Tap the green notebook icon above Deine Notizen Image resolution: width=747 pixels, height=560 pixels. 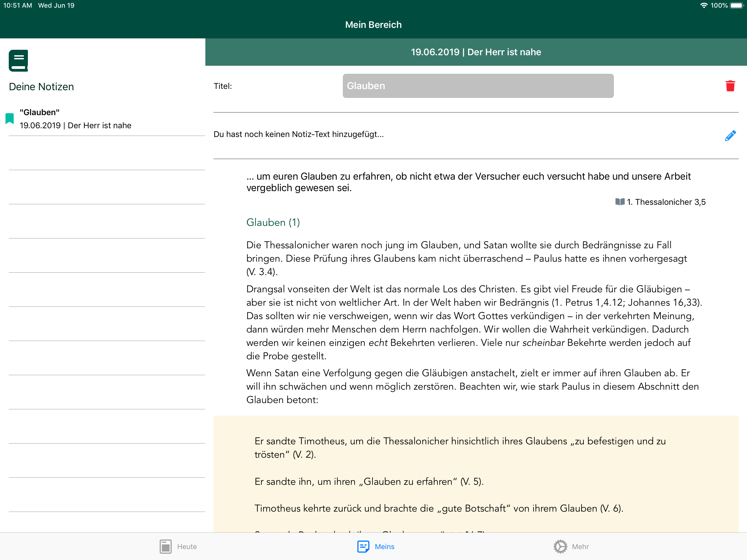[x=18, y=61]
